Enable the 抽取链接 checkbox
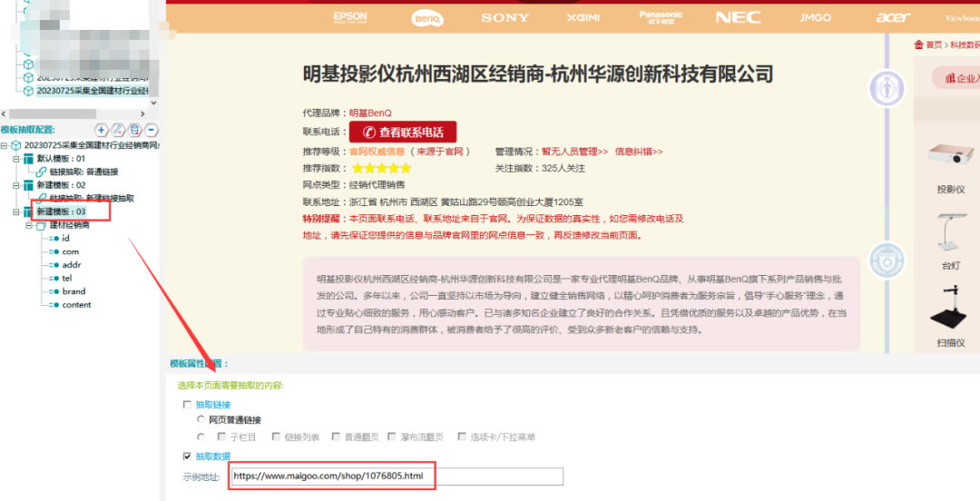Screen dimensions: 980x501 click(187, 405)
